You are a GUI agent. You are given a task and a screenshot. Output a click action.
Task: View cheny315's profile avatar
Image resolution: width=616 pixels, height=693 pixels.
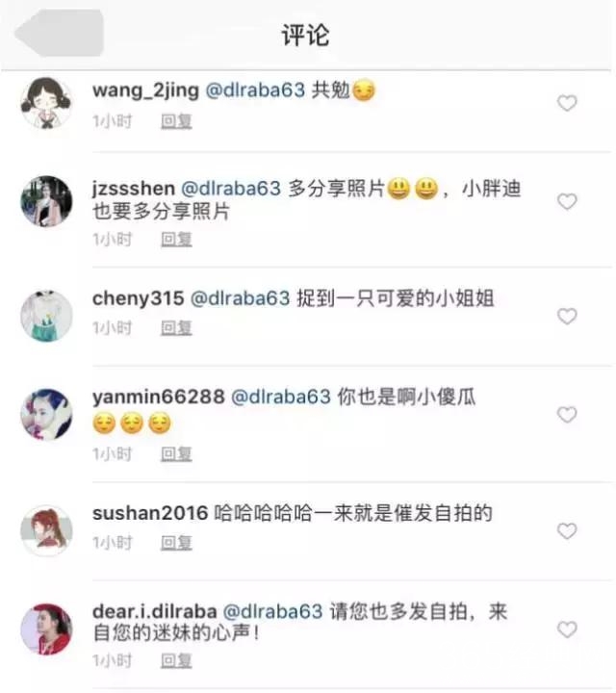click(46, 316)
